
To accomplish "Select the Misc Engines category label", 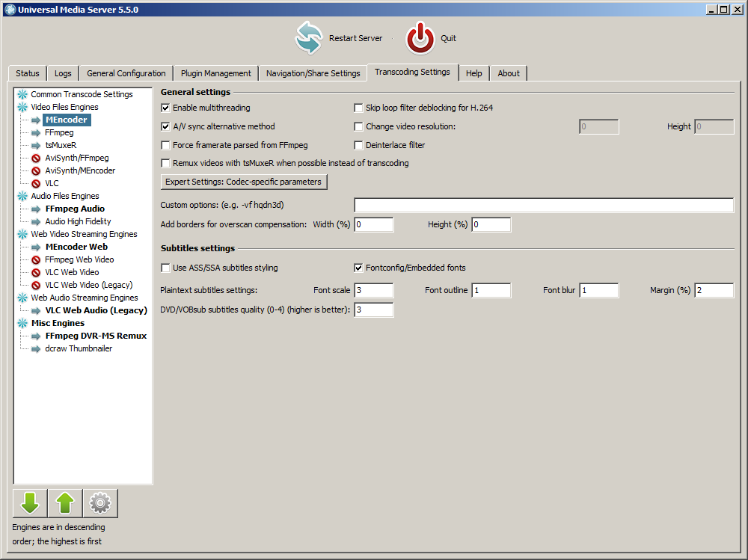I will point(58,323).
